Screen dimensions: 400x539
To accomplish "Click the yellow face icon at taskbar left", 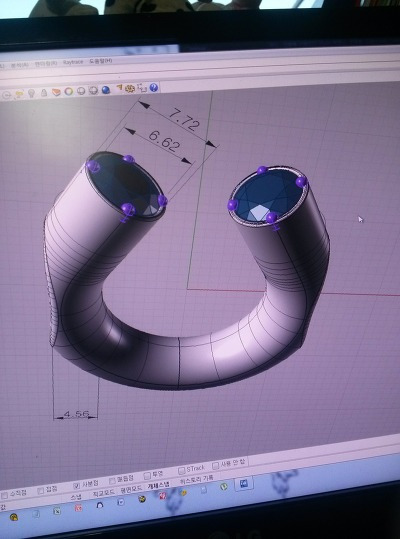I will point(14,517).
